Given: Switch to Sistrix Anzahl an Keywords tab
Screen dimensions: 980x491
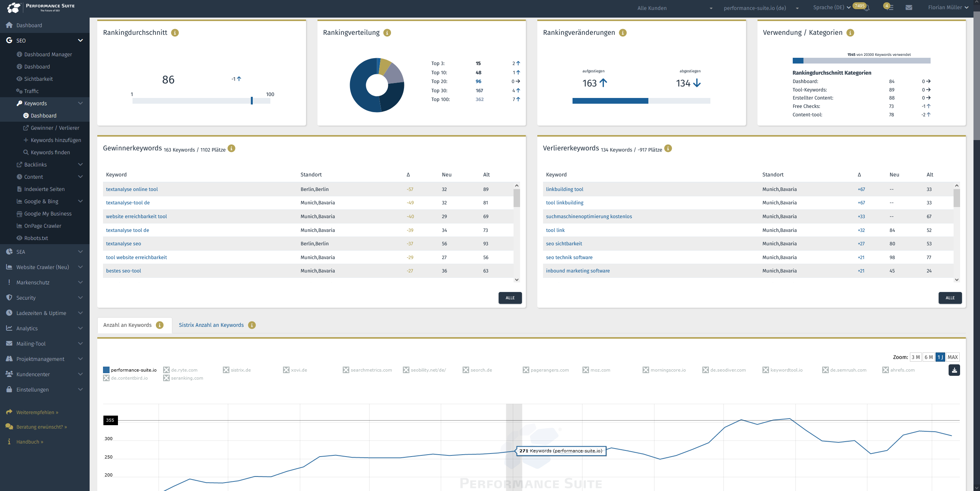Looking at the screenshot, I should [x=211, y=325].
